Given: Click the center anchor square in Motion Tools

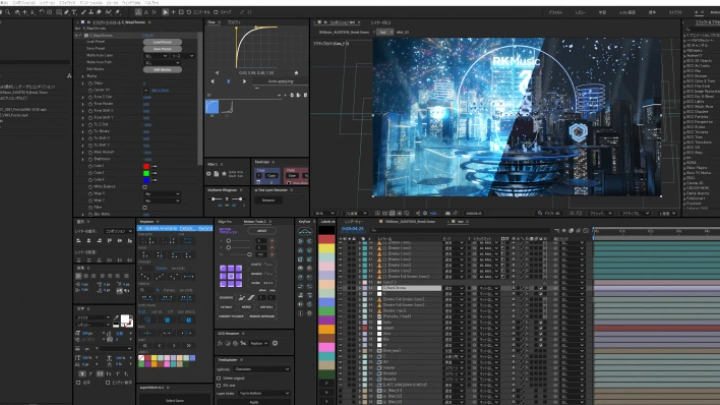Looking at the screenshot, I should point(231,276).
